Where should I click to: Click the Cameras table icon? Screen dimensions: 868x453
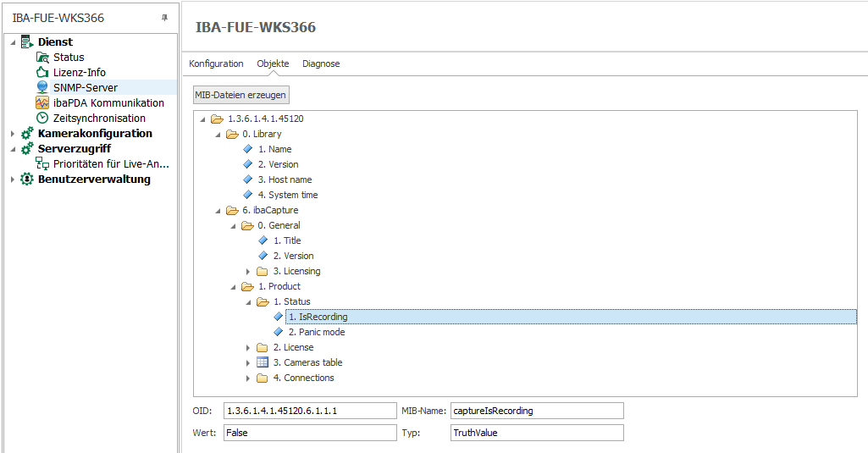[x=263, y=362]
